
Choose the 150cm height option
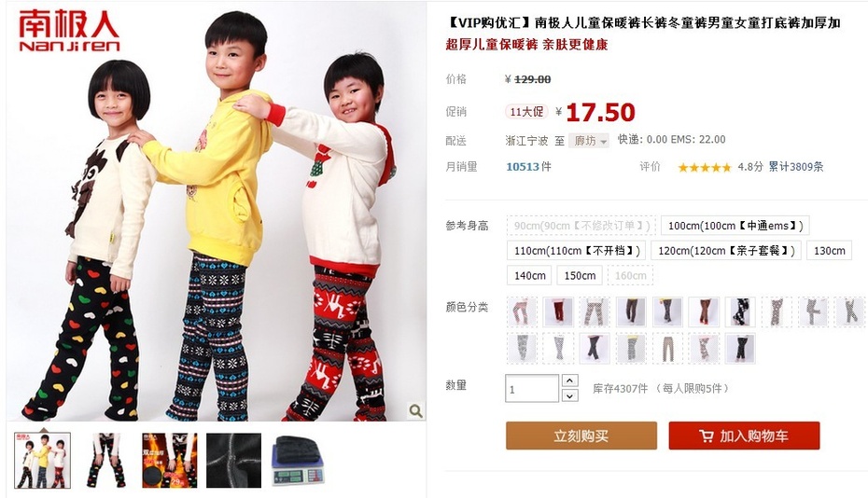click(x=580, y=275)
